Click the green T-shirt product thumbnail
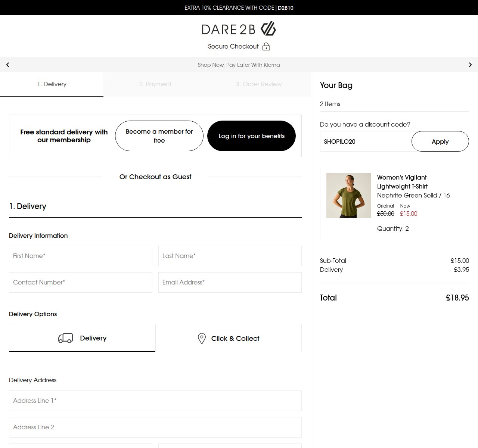This screenshot has width=478, height=448. 349,196
